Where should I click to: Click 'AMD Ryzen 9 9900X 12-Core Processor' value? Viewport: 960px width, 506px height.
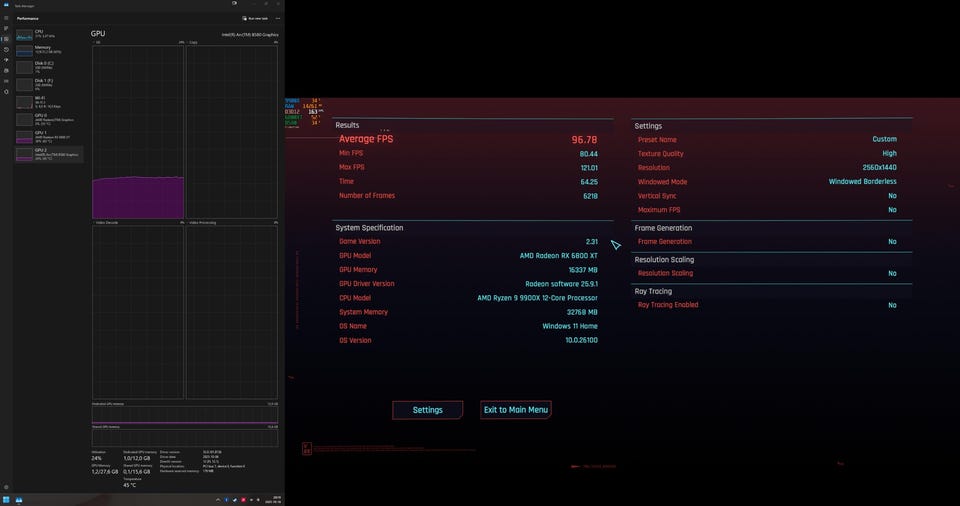538,298
